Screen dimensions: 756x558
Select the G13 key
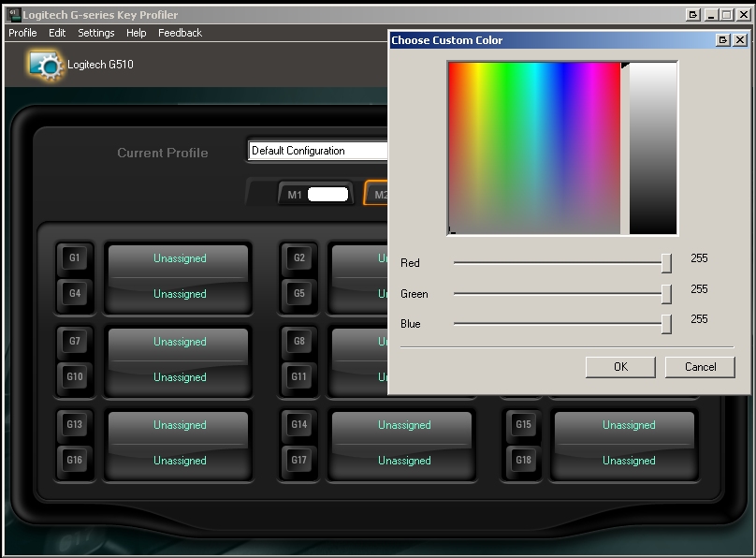[75, 424]
